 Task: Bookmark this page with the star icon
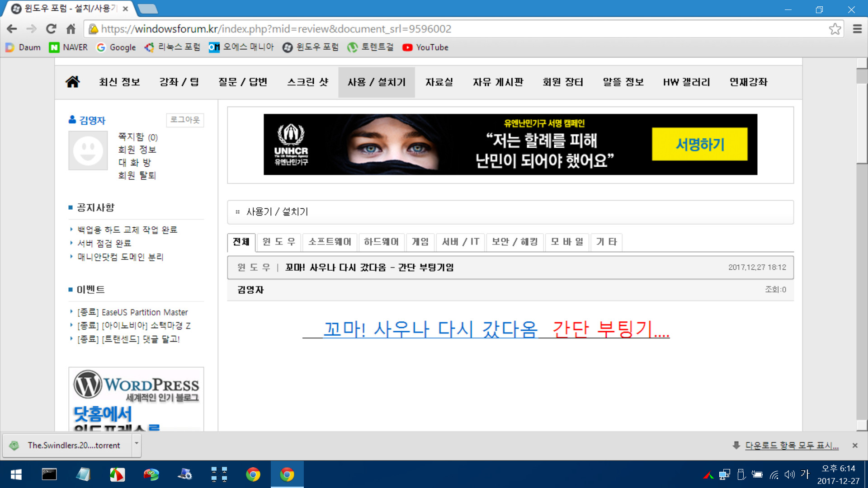point(835,29)
